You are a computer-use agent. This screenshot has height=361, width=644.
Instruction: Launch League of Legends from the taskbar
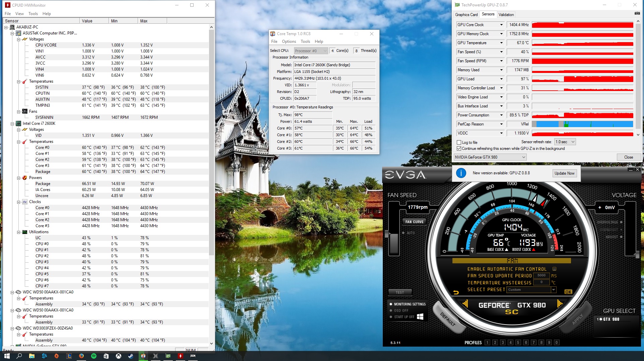(x=69, y=356)
